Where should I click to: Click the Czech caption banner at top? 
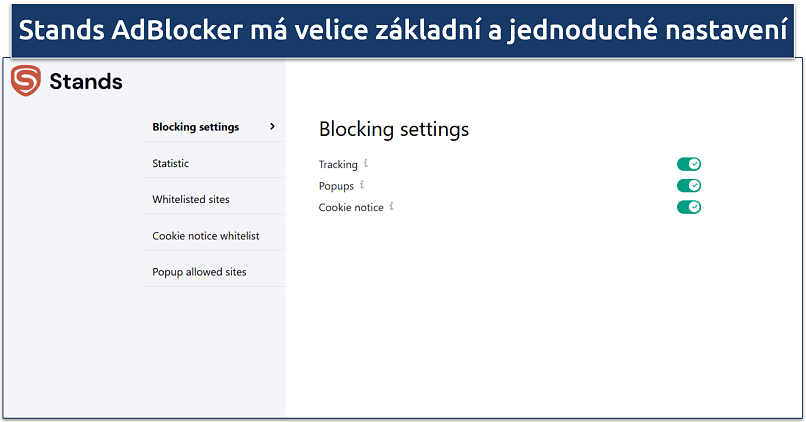[402, 31]
